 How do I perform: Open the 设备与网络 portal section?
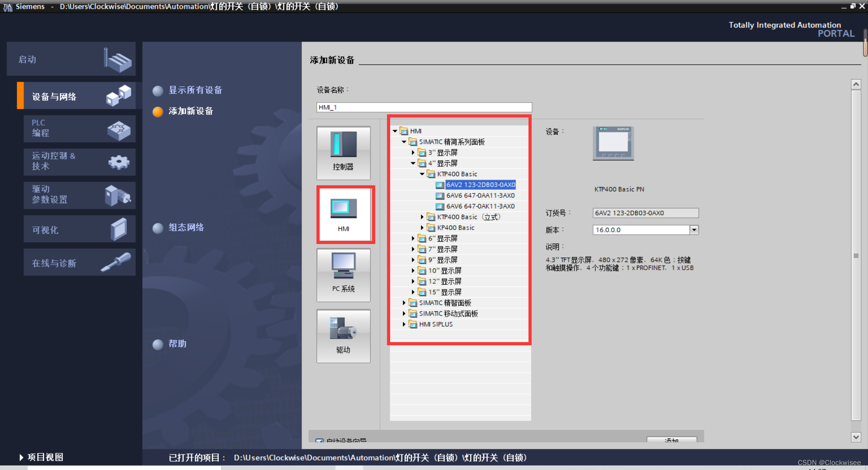tap(76, 96)
